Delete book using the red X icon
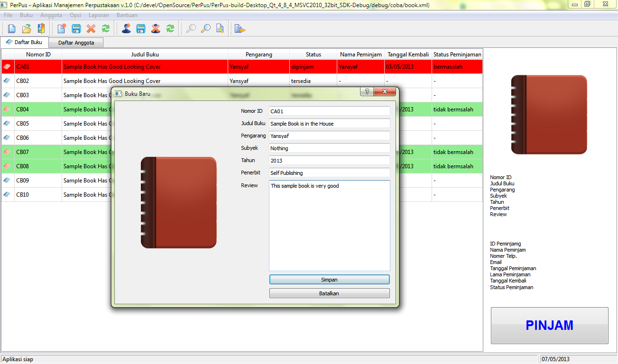This screenshot has height=364, width=618. (x=91, y=29)
